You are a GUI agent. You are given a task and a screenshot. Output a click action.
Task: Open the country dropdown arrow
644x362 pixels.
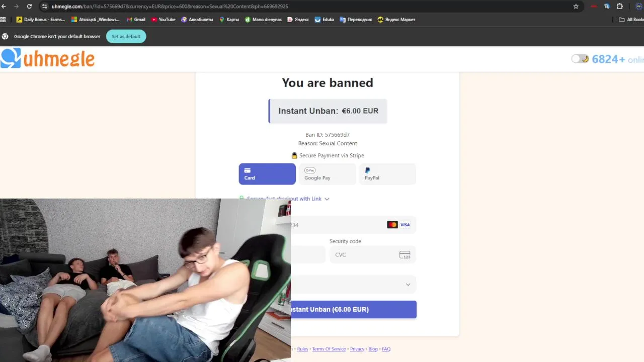point(408,285)
